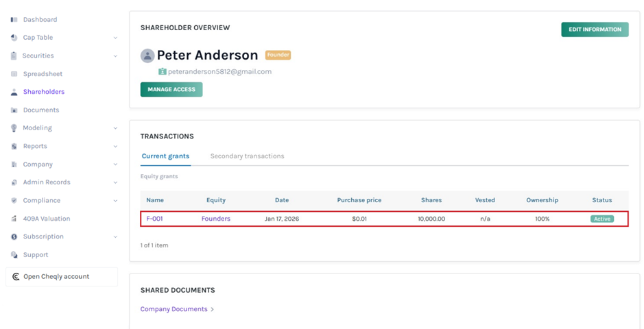
Task: Open the Company Documents link
Action: pyautogui.click(x=174, y=309)
